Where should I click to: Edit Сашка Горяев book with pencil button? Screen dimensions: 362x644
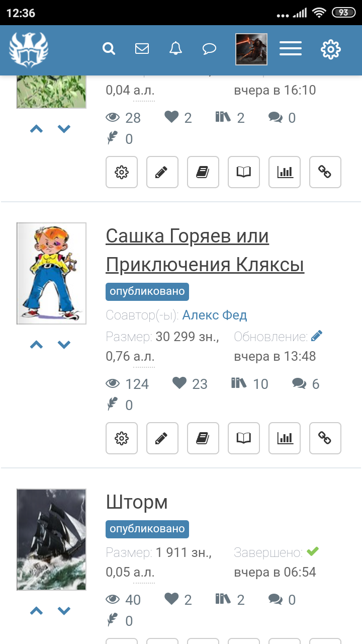click(x=162, y=438)
